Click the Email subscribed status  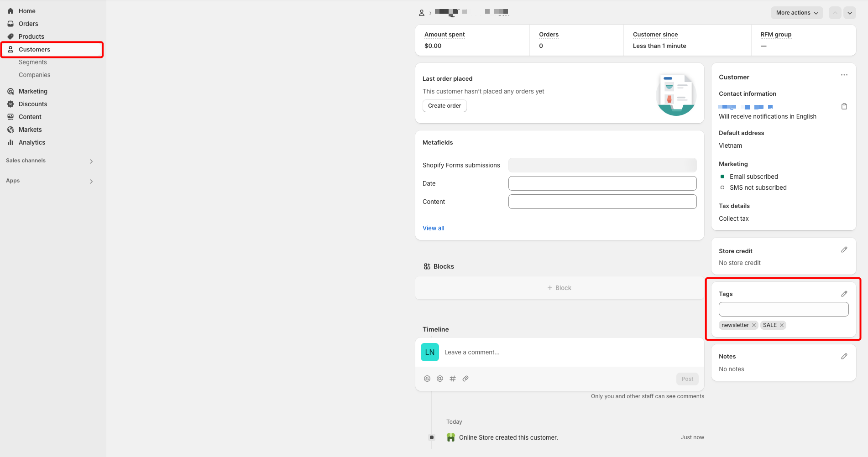(x=754, y=177)
